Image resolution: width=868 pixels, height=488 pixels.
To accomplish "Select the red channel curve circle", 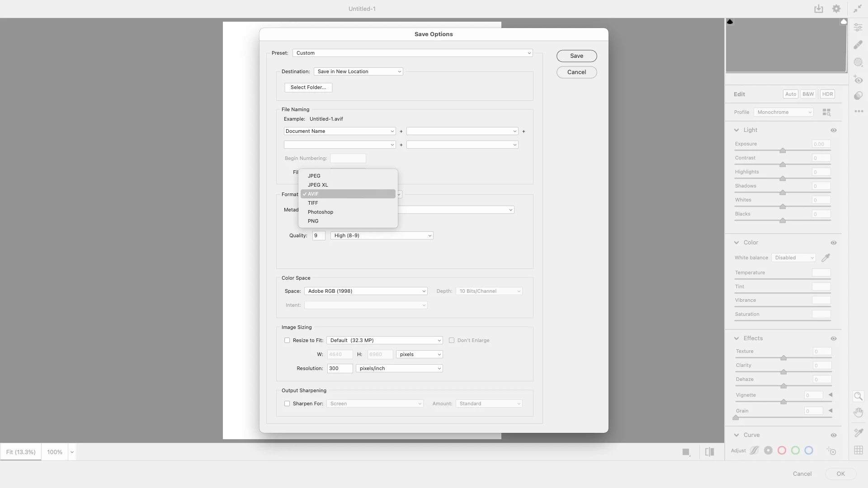I will point(782,450).
